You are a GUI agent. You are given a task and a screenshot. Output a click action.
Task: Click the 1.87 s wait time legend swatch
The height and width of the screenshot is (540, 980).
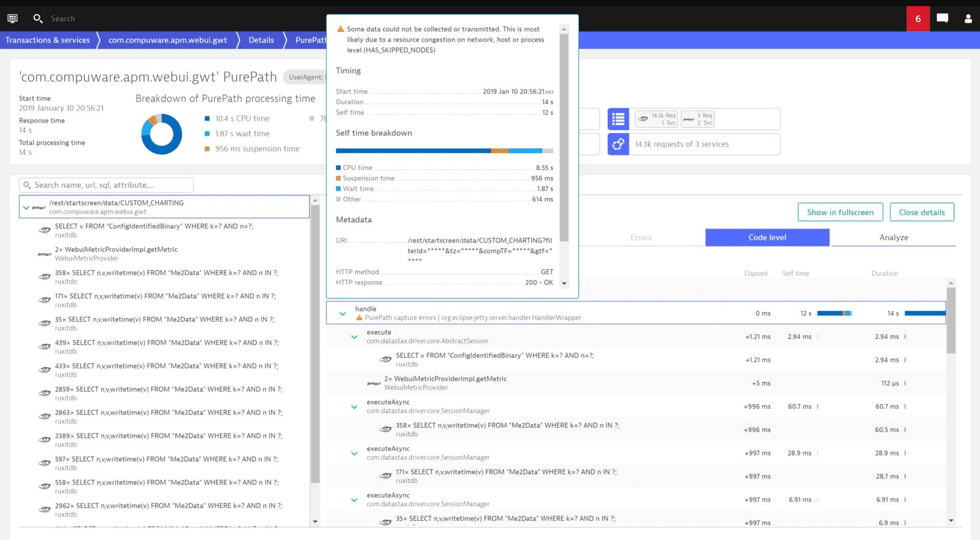tap(207, 134)
